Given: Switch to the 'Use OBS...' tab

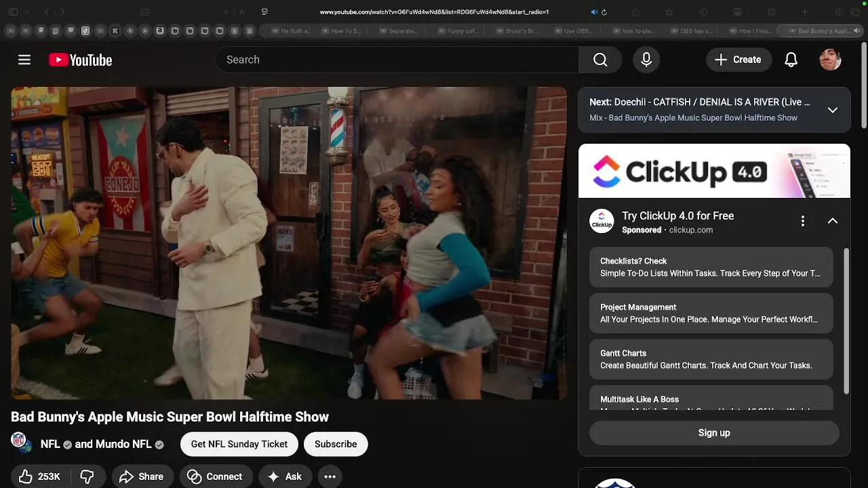Looking at the screenshot, I should point(573,30).
